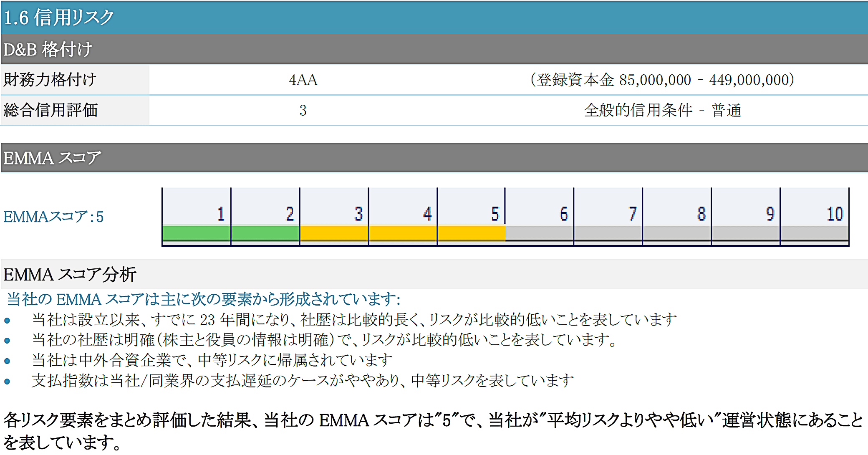Select the blue 当社の EMMA スコアは主に intro line
868x455 pixels.
203,299
